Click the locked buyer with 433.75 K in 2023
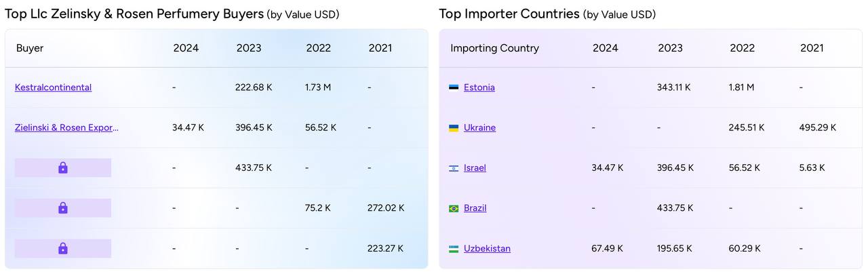 point(63,167)
